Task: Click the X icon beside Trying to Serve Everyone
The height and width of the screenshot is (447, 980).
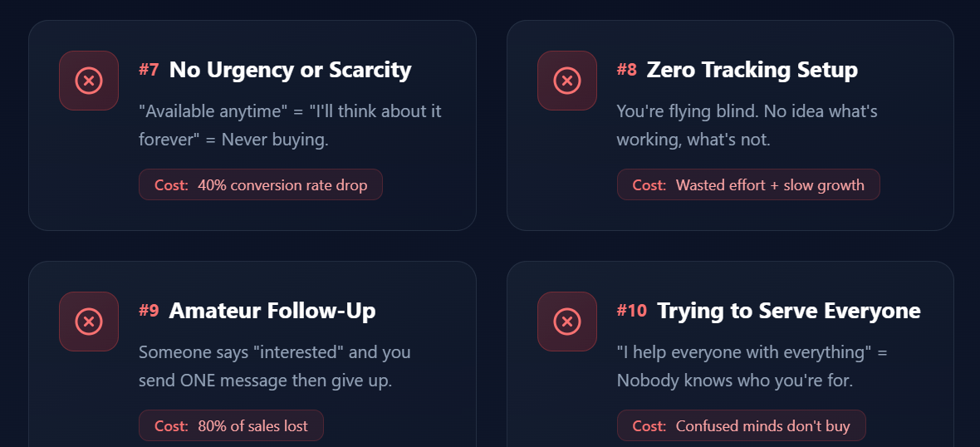Action: [567, 322]
